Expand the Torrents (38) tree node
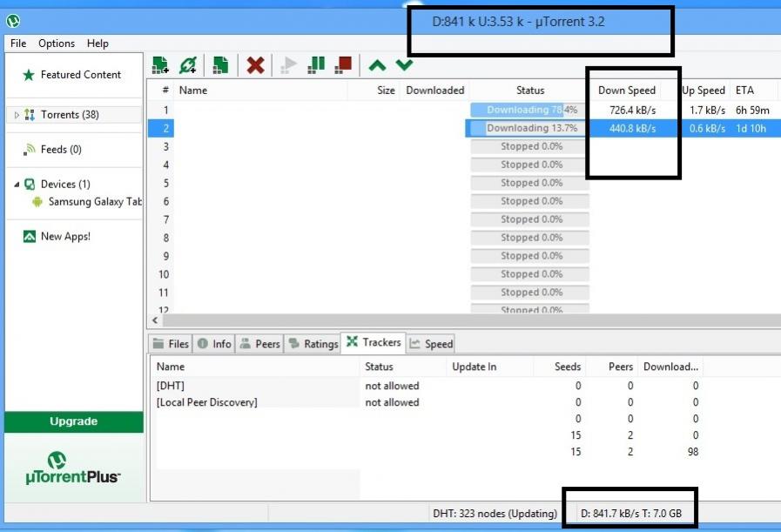Image resolution: width=781 pixels, height=532 pixels. 17,115
